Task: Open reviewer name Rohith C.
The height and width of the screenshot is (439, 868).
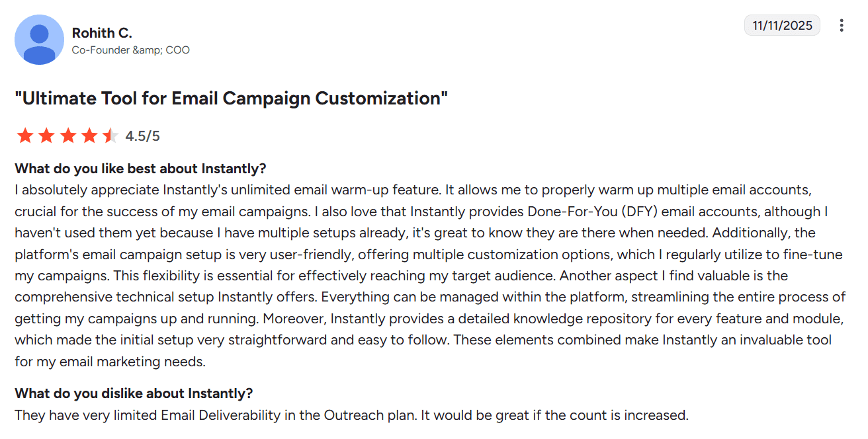Action: click(102, 33)
